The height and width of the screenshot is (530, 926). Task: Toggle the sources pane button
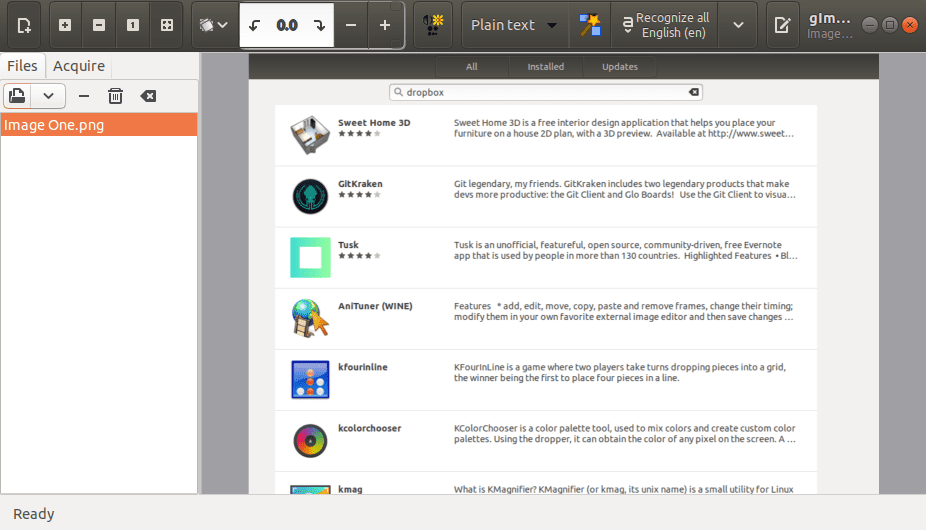[x=22, y=25]
